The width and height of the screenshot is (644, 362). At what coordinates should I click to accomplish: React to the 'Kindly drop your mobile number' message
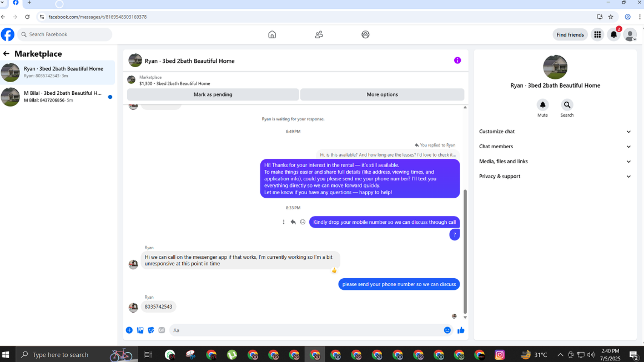click(303, 222)
